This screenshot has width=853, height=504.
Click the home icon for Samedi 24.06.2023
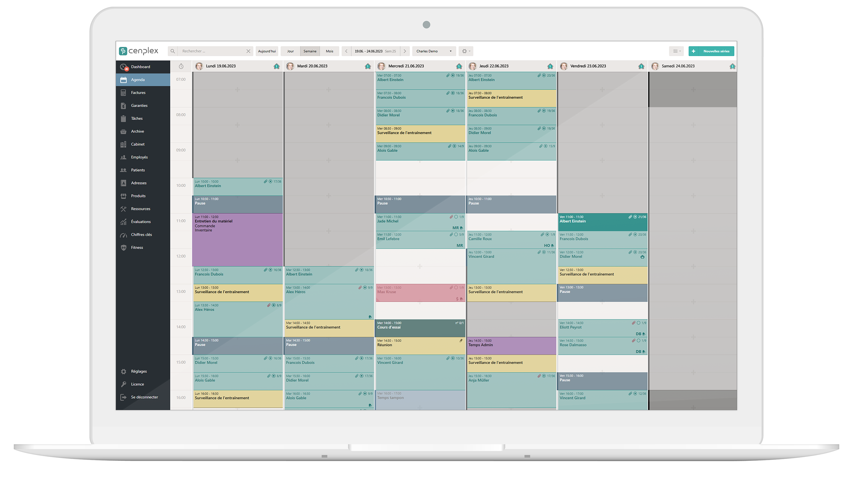tap(732, 66)
